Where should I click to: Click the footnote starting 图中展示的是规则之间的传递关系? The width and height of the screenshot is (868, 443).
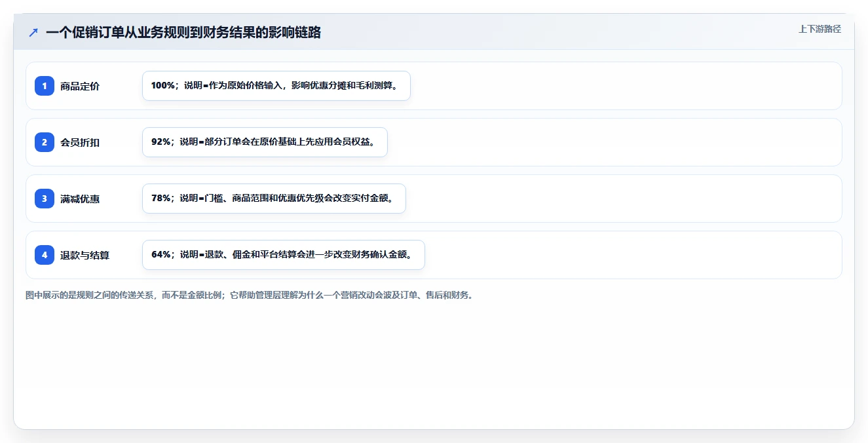249,295
